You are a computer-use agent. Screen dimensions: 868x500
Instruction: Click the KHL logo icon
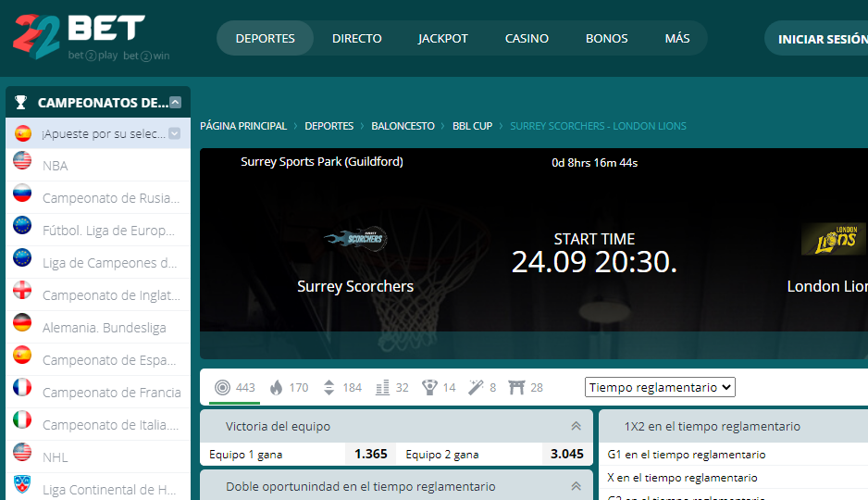click(x=22, y=484)
